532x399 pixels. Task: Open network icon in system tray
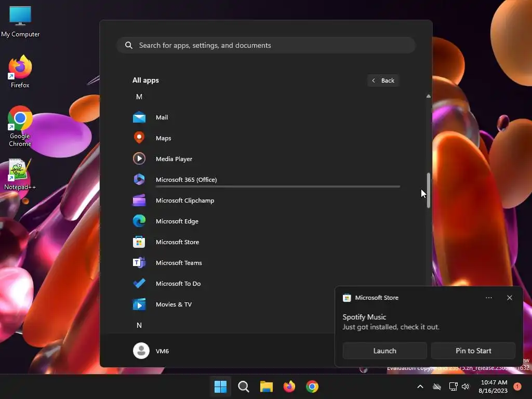tap(453, 387)
